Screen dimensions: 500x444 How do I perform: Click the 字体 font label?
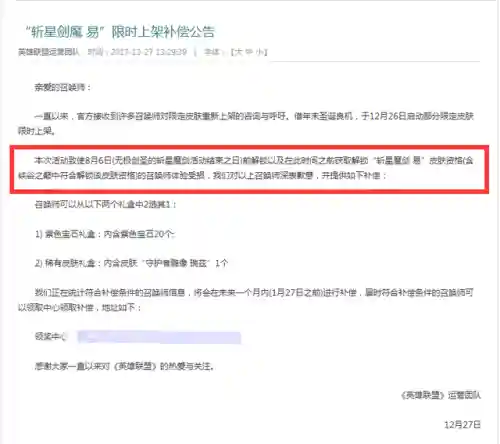tap(211, 52)
